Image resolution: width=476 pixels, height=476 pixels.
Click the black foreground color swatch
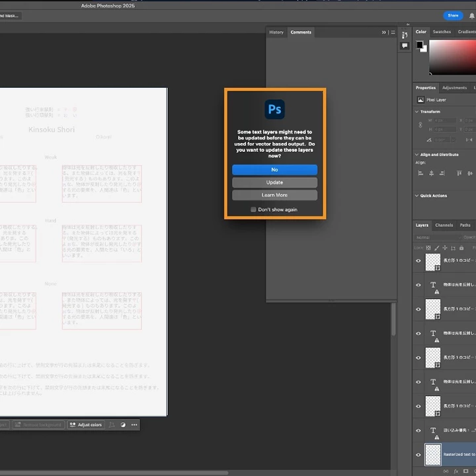(420, 45)
